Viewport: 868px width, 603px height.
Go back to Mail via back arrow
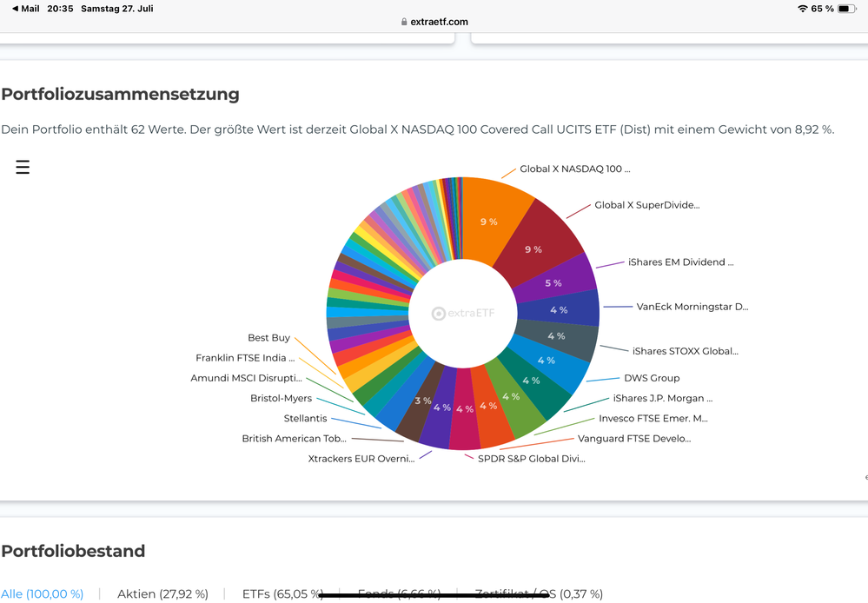click(x=15, y=9)
